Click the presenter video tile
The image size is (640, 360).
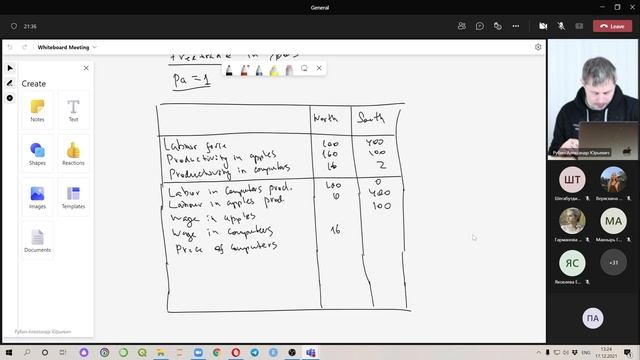point(593,100)
